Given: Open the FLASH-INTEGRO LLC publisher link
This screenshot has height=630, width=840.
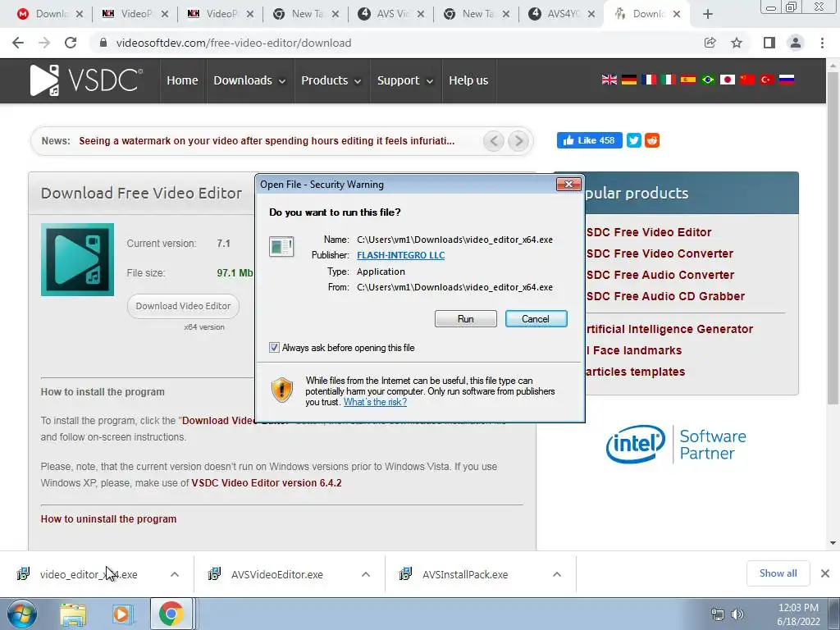Looking at the screenshot, I should click(x=400, y=255).
